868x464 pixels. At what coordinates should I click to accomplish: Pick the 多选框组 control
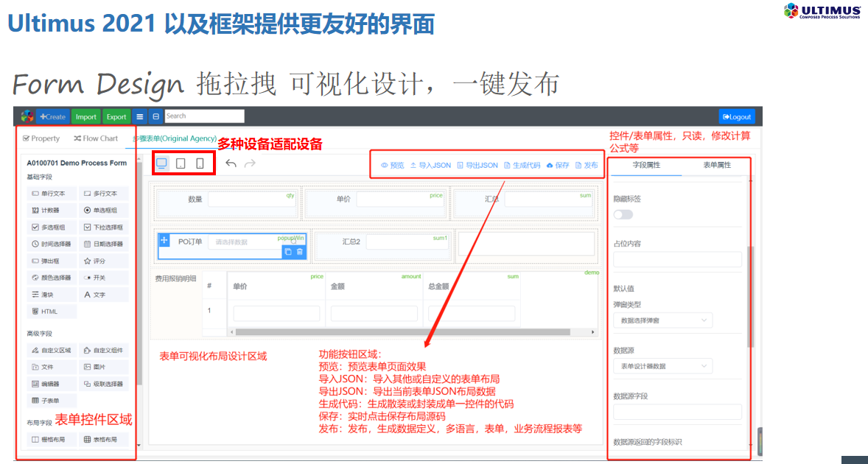coord(52,227)
